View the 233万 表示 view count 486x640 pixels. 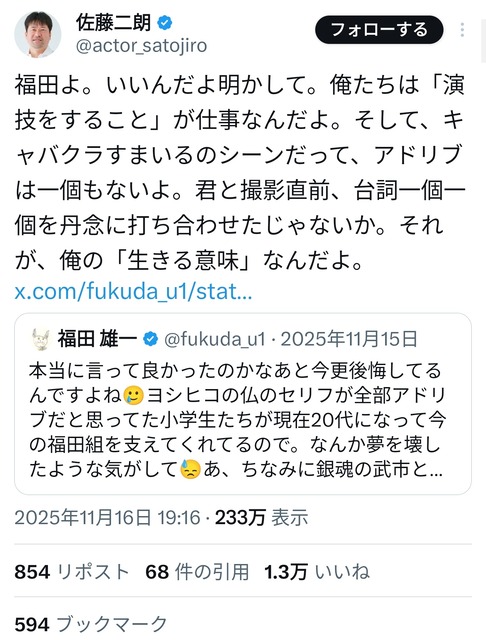click(262, 517)
